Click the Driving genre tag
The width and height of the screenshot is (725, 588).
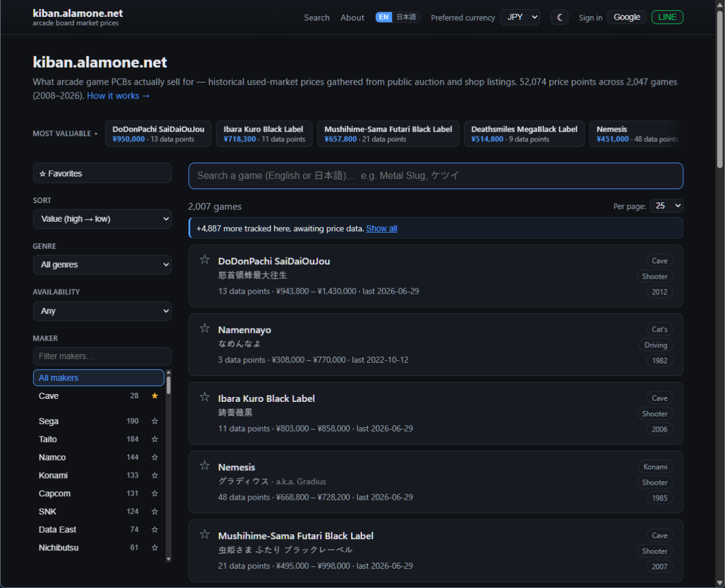(656, 345)
